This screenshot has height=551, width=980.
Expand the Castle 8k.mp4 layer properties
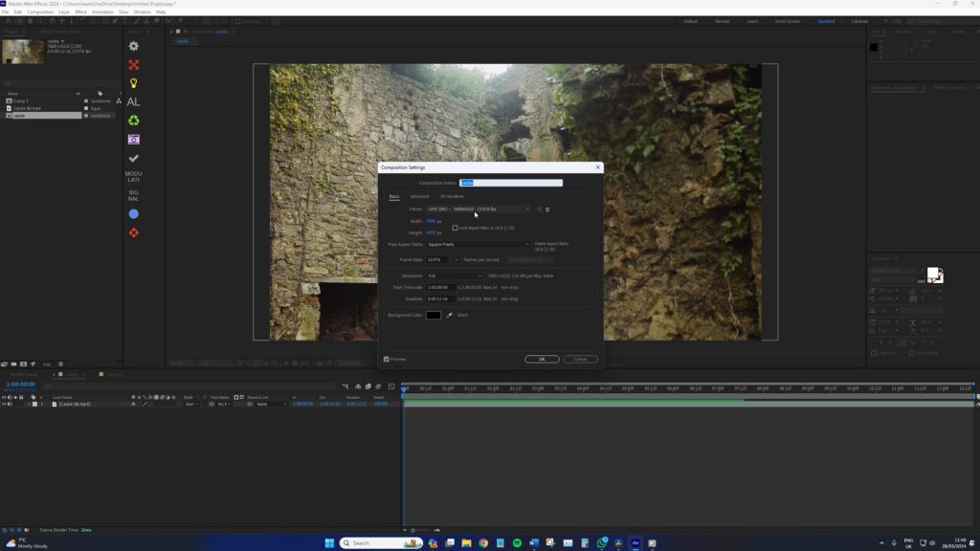[x=29, y=405]
